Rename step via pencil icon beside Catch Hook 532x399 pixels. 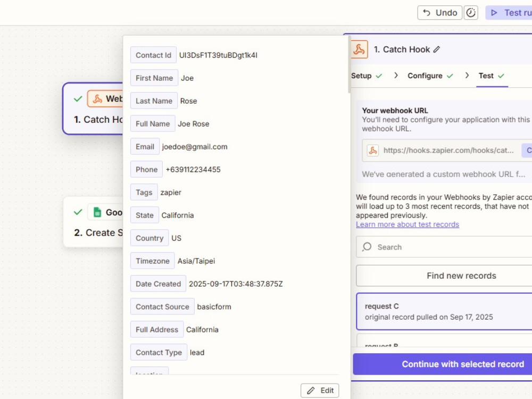click(437, 49)
